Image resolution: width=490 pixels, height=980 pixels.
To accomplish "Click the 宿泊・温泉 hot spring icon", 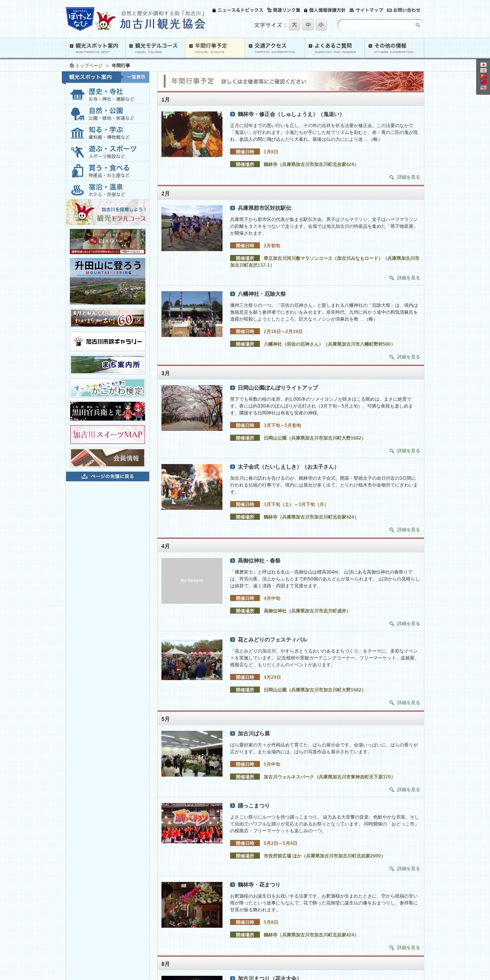I will 77,190.
